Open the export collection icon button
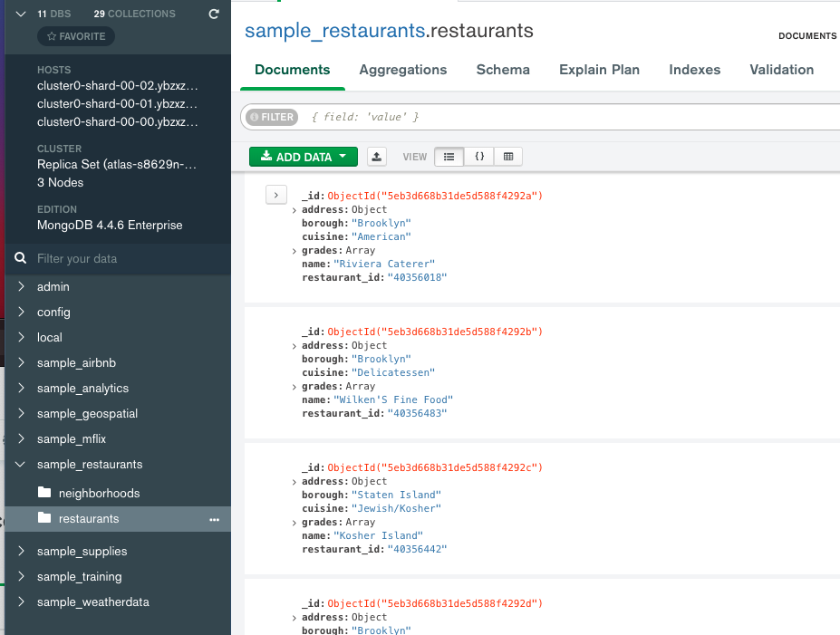The width and height of the screenshot is (840, 635). click(377, 157)
